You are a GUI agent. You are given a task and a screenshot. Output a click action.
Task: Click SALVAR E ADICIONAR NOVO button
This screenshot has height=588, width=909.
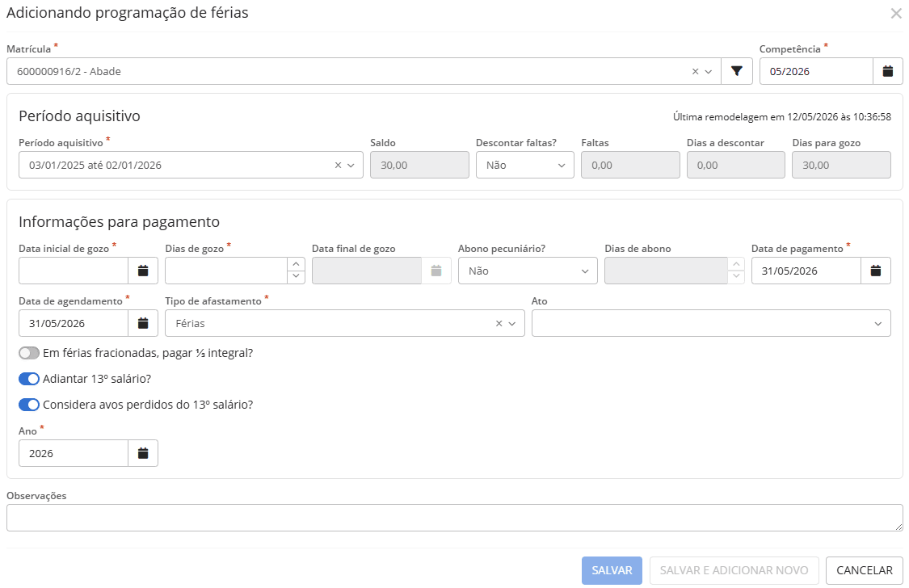pyautogui.click(x=734, y=570)
